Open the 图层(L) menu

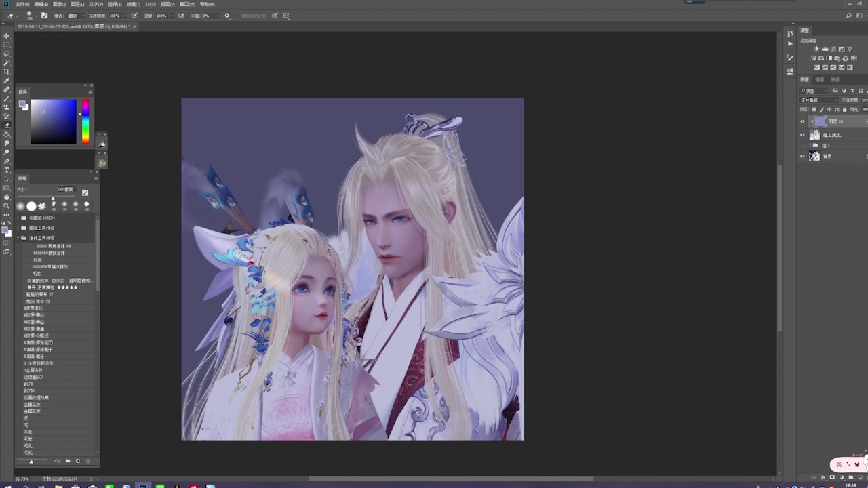click(x=77, y=4)
